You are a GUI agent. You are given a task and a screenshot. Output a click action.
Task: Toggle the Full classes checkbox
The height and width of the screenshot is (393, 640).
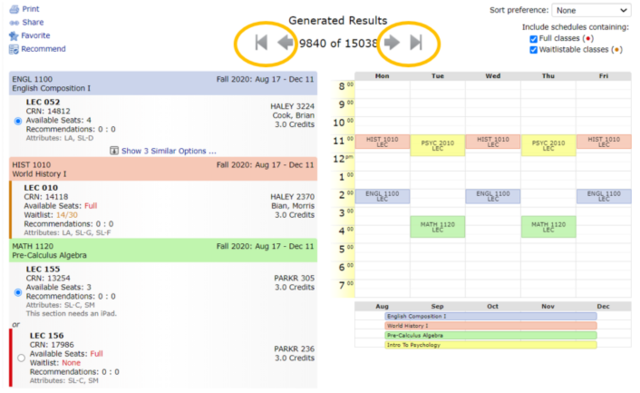tap(533, 39)
